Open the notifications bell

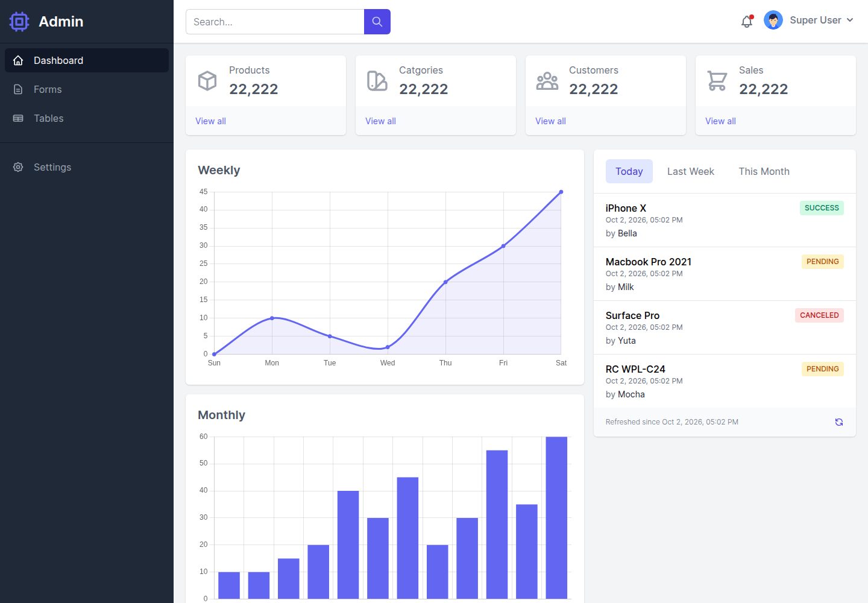coord(747,21)
